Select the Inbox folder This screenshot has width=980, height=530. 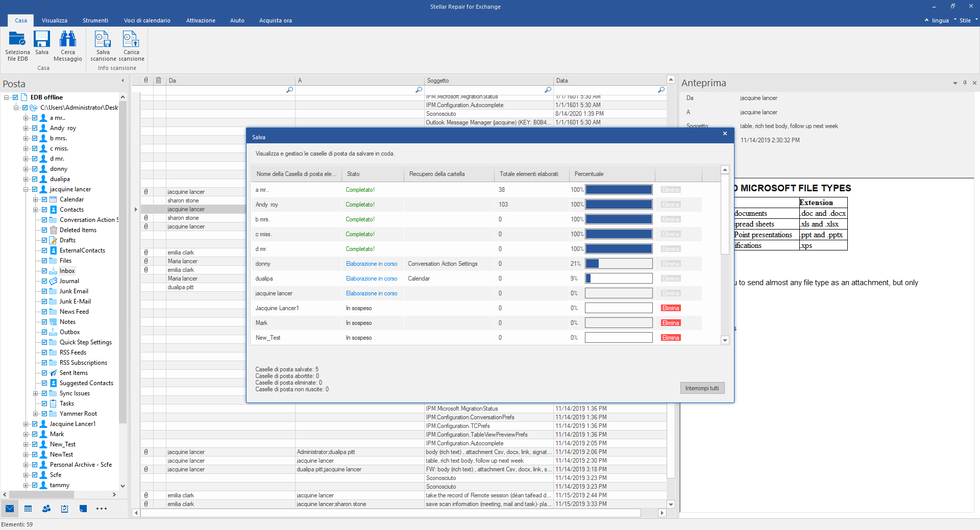67,271
